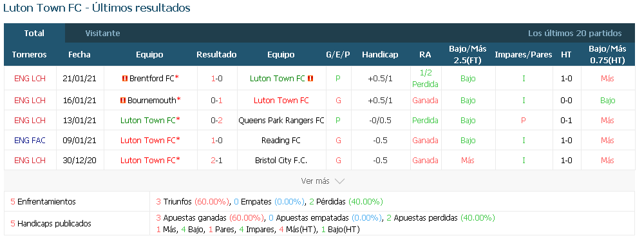Click the red card icon beside Bournemouth
Viewport: 644px width, 238px height.
123,101
